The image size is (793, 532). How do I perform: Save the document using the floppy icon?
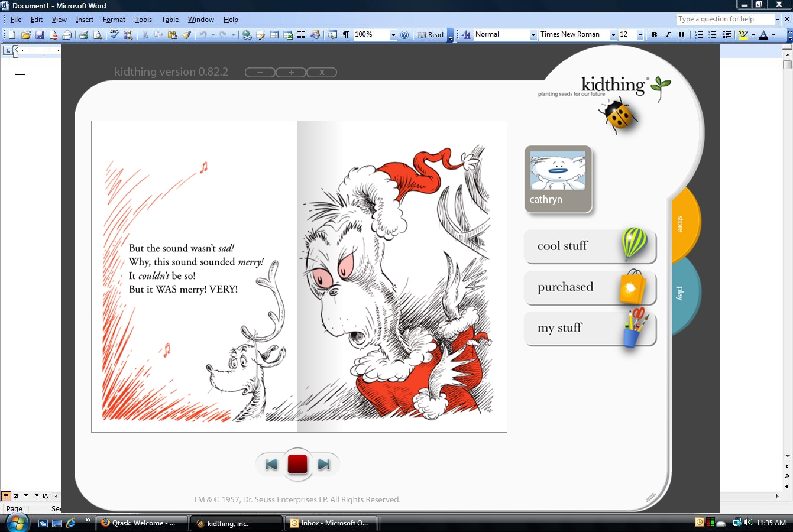[40, 35]
